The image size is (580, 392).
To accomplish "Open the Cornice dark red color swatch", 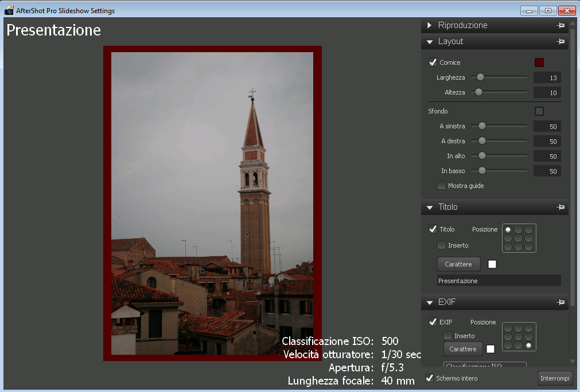I will 539,62.
